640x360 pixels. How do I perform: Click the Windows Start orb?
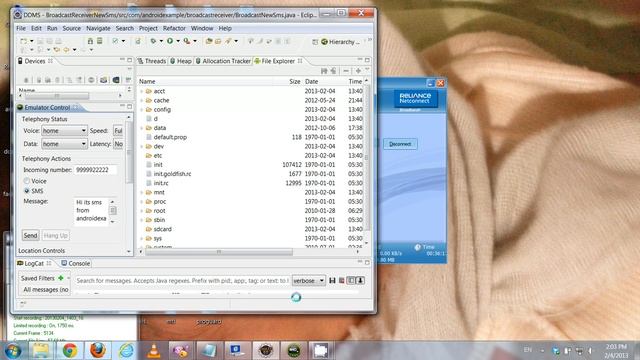(13, 351)
